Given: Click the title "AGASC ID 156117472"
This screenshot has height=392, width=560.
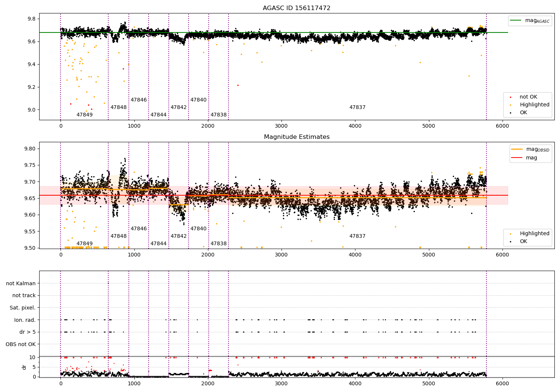Looking at the screenshot, I should (x=296, y=8).
